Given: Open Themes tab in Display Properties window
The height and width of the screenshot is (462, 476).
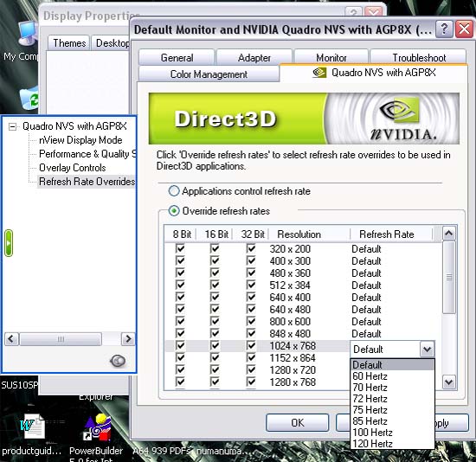Looking at the screenshot, I should tap(69, 42).
